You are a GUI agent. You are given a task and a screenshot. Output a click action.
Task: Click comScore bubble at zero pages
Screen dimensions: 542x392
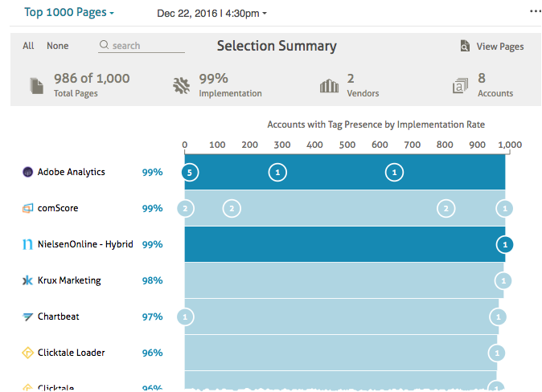(x=186, y=209)
